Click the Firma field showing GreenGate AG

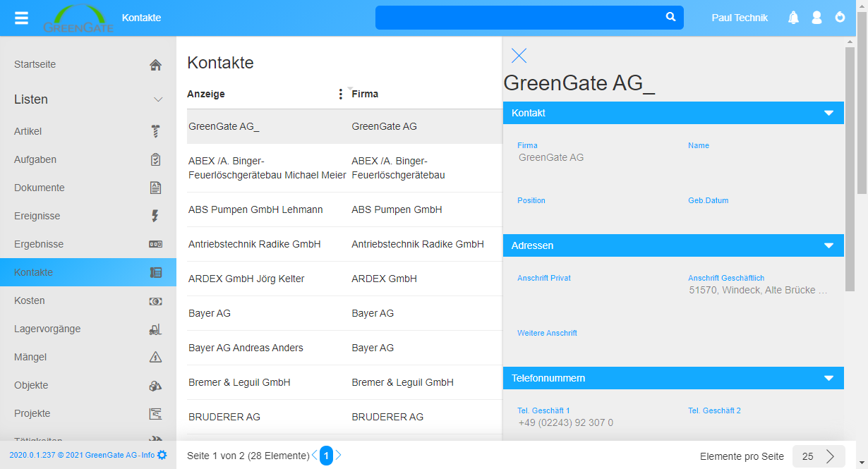tap(596, 158)
